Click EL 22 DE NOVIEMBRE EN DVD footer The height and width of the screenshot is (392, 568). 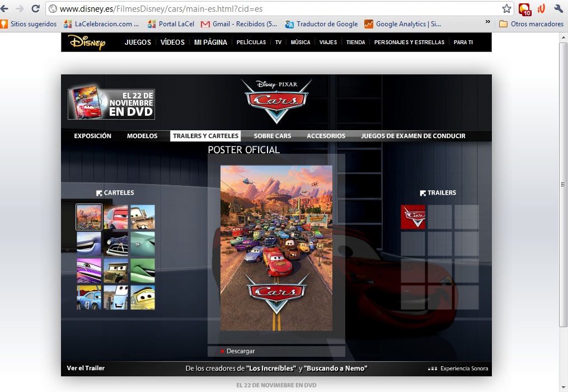[x=276, y=385]
